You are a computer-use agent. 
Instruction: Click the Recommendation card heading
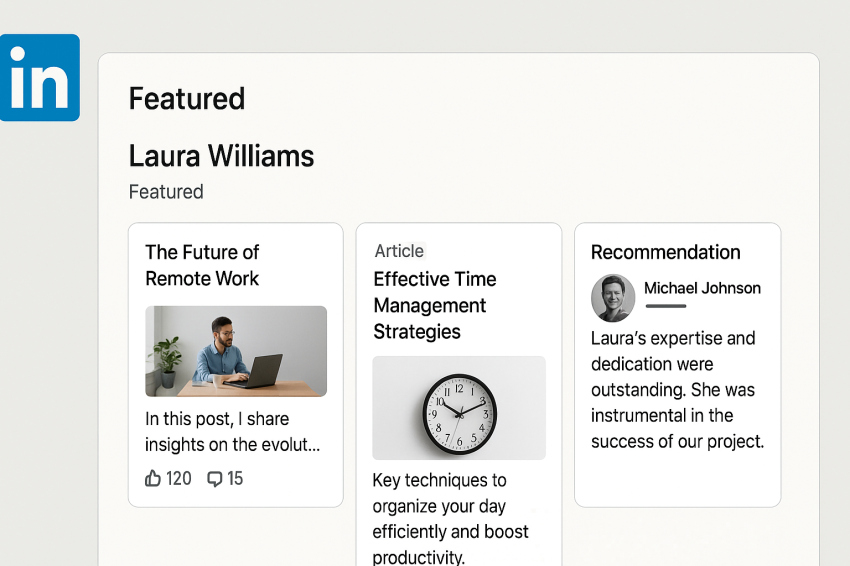[665, 252]
